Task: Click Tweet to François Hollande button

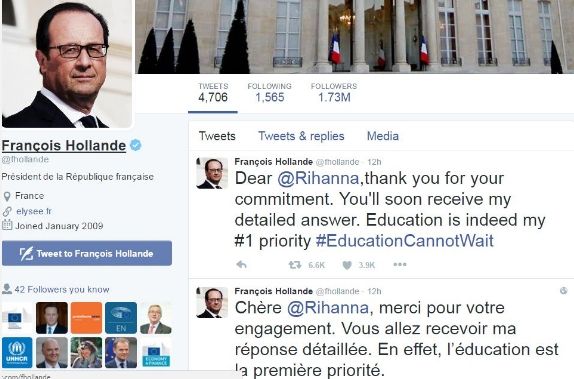Action: tap(87, 253)
